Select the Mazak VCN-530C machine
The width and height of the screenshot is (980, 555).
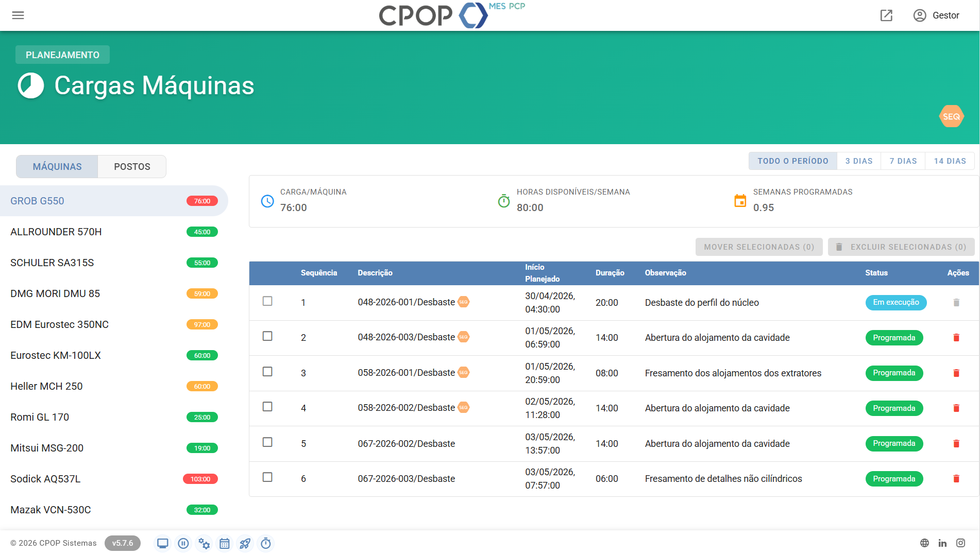114,510
